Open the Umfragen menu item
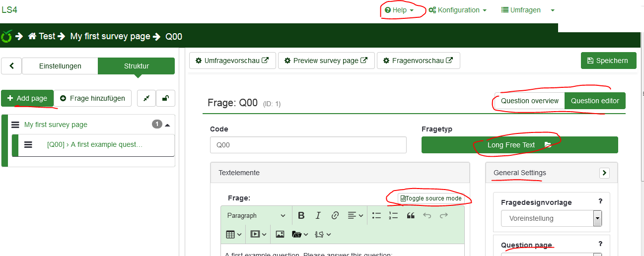The width and height of the screenshot is (644, 256). 521,10
